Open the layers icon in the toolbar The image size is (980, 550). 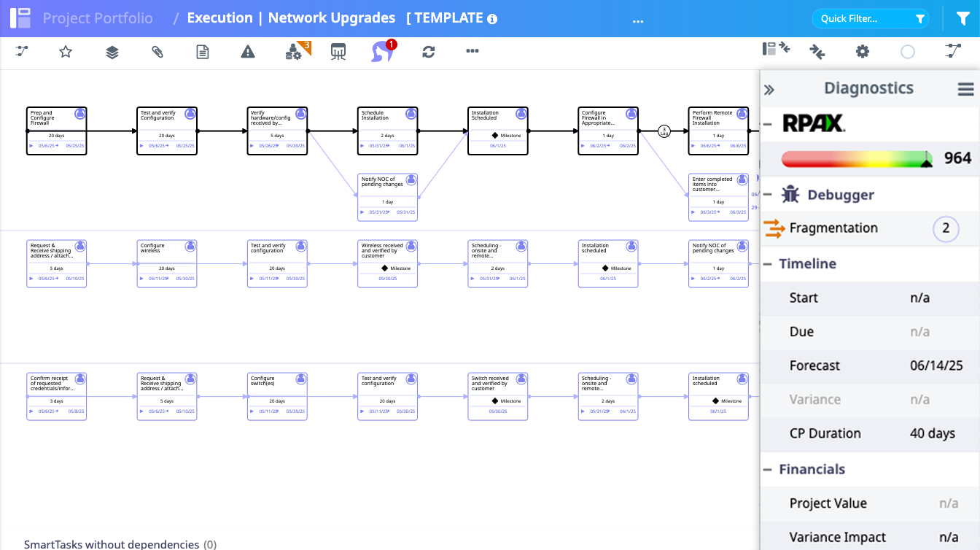click(x=112, y=51)
